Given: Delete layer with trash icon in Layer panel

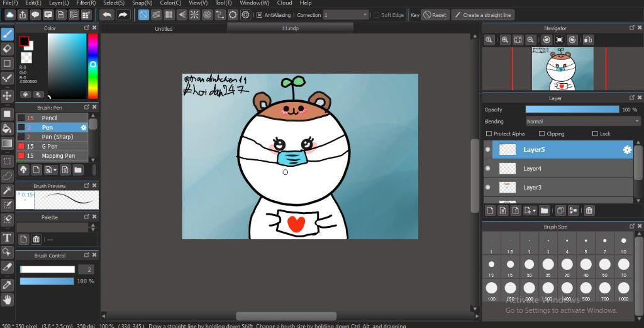Looking at the screenshot, I should click(589, 210).
